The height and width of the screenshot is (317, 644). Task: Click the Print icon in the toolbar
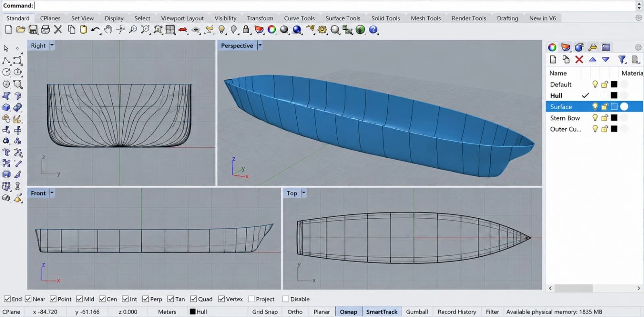tap(45, 29)
